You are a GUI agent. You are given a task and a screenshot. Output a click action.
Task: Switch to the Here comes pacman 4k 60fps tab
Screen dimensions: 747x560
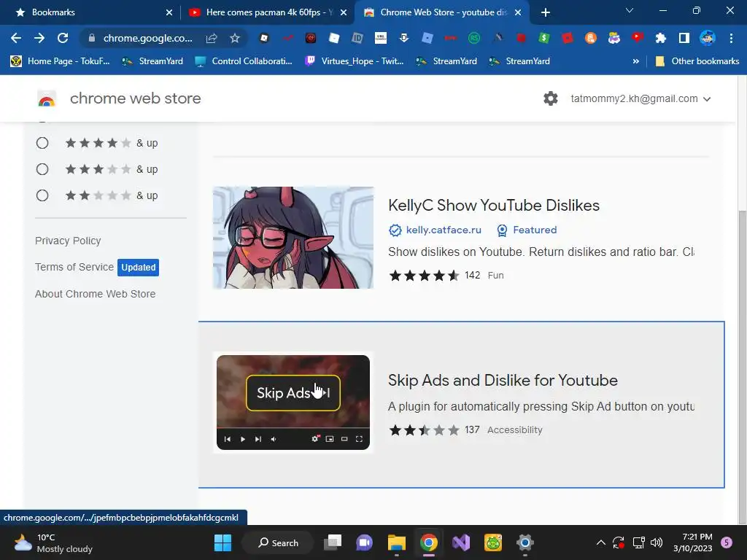pyautogui.click(x=269, y=12)
